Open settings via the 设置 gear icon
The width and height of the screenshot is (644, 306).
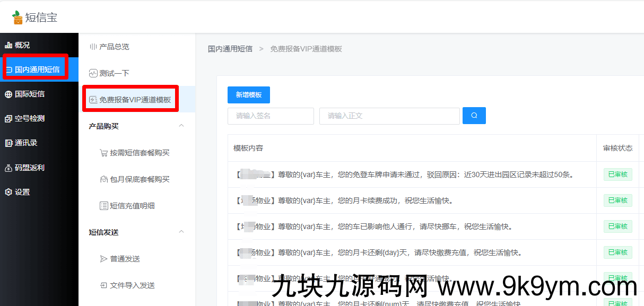click(7, 192)
